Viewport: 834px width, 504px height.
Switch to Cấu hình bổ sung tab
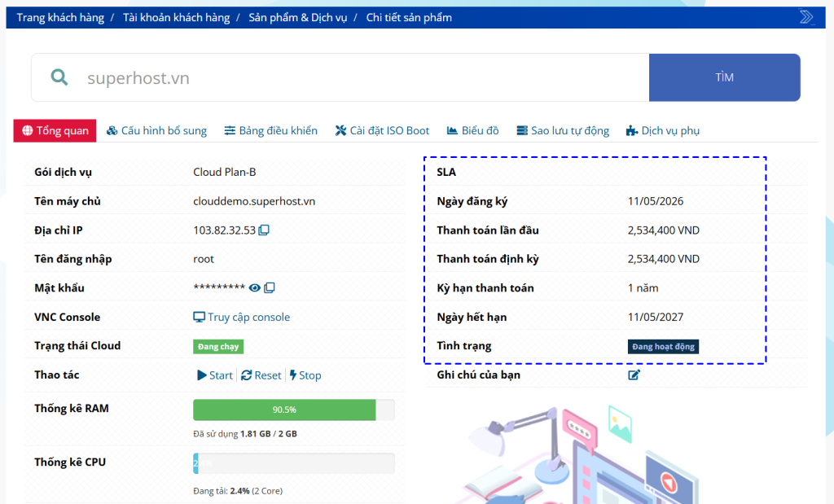tap(156, 131)
